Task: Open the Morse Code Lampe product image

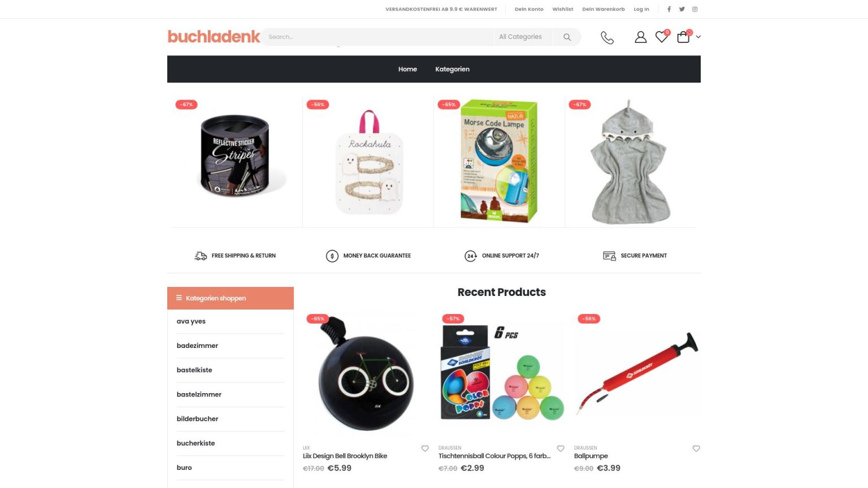Action: (499, 162)
